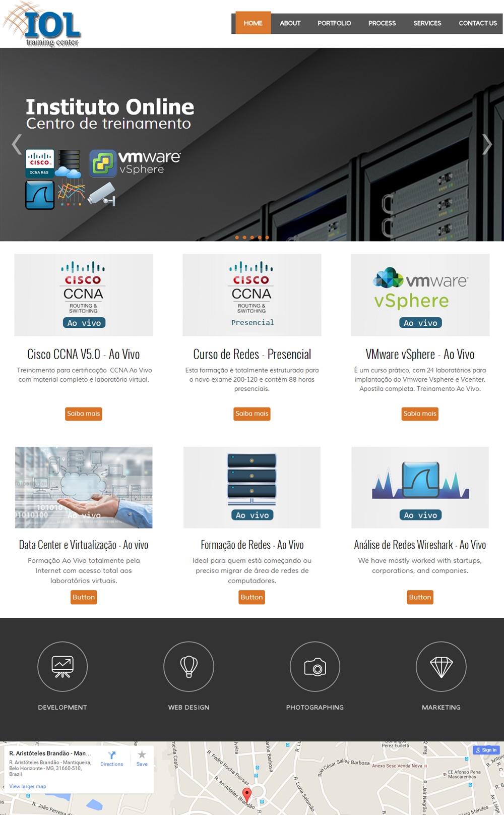504x815 pixels.
Task: Click the Wireshark analysis course image
Action: point(420,487)
